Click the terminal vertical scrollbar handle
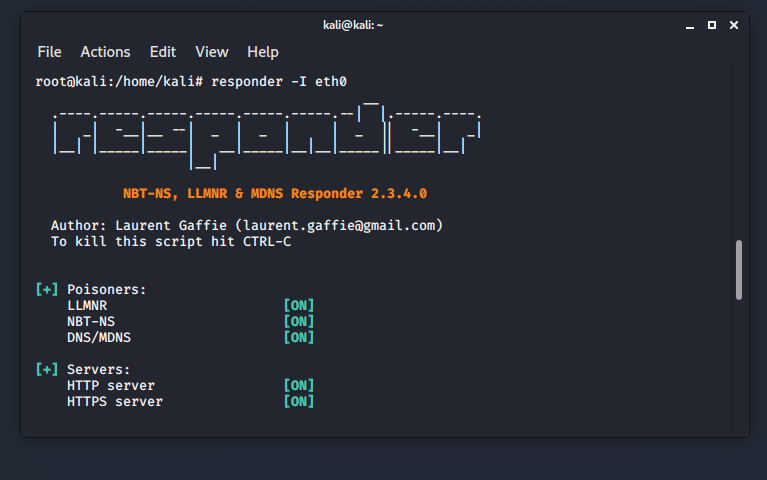 739,269
